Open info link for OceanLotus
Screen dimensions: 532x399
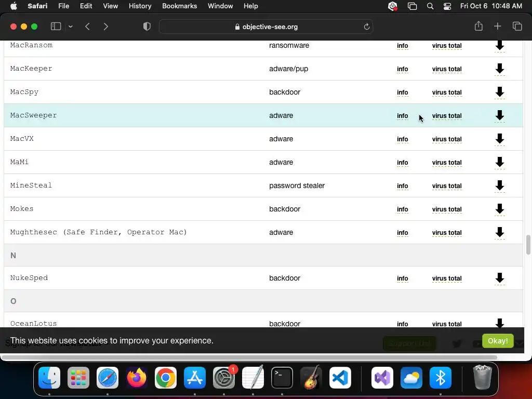403,324
